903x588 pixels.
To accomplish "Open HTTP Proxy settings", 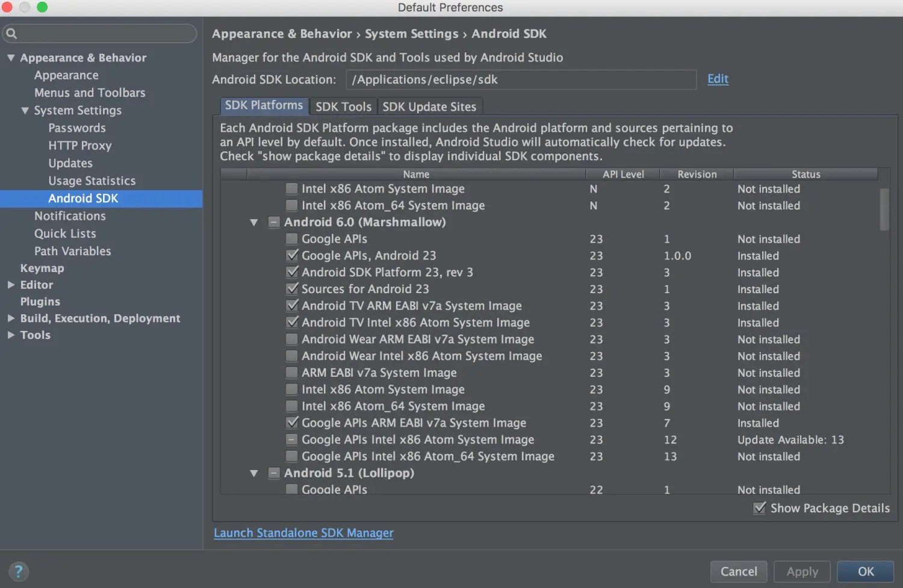I will (x=80, y=146).
